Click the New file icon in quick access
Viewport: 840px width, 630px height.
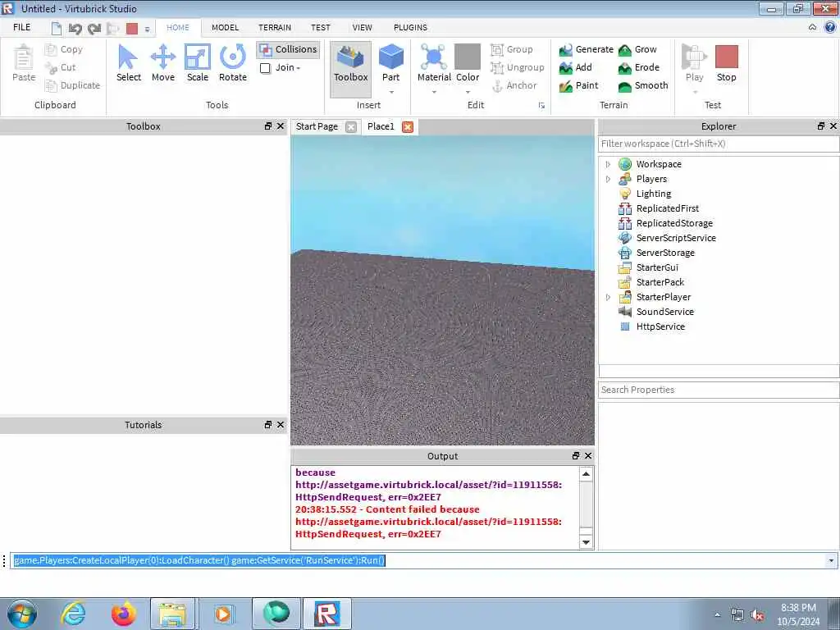[x=57, y=29]
